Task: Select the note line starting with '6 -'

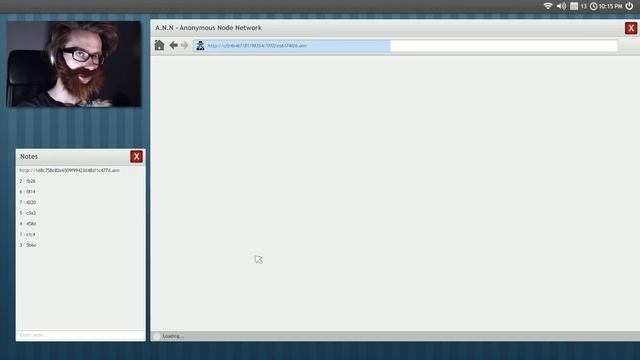Action: (x=27, y=191)
